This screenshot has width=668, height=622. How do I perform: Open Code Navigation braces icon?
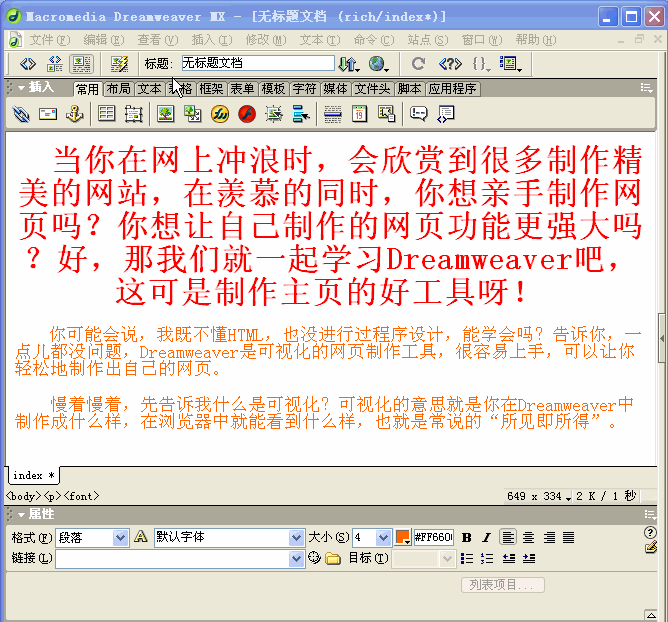click(x=481, y=64)
